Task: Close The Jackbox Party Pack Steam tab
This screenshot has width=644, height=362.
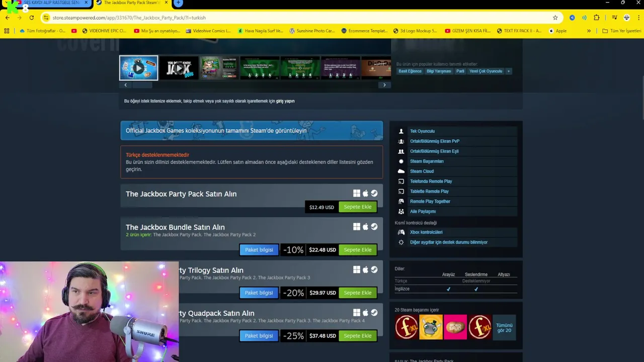Action: tap(166, 3)
